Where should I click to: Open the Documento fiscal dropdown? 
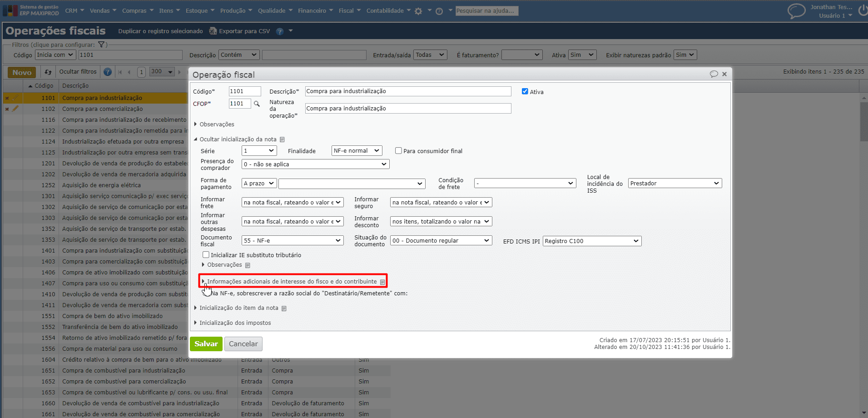[293, 240]
